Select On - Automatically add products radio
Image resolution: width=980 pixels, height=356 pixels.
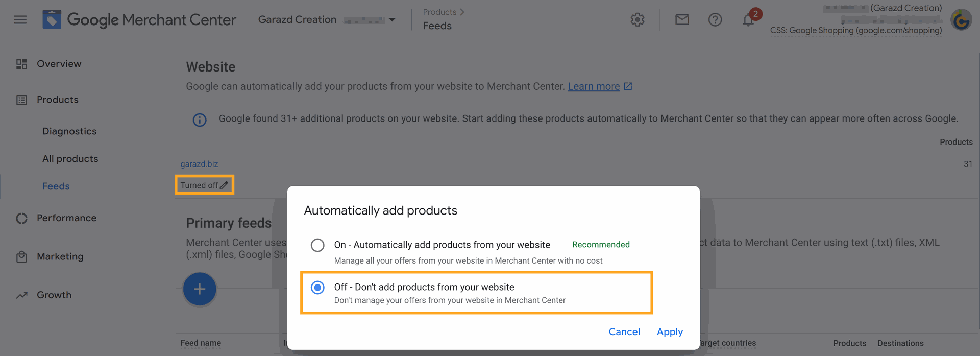[317, 245]
